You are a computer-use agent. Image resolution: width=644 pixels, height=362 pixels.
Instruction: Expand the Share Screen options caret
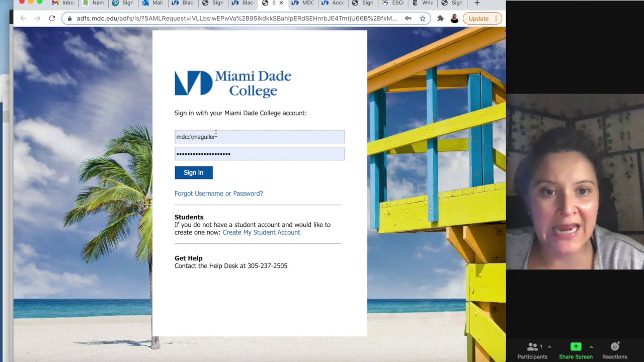[591, 347]
